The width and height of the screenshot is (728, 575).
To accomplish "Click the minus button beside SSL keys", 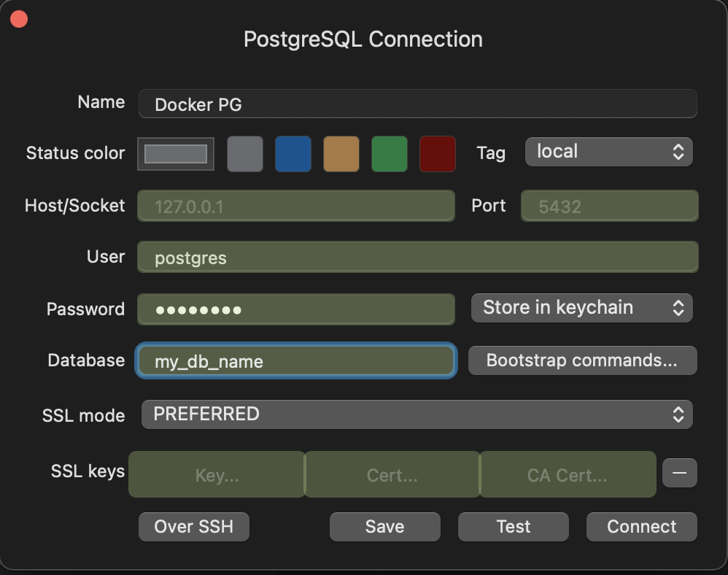I will pyautogui.click(x=679, y=473).
